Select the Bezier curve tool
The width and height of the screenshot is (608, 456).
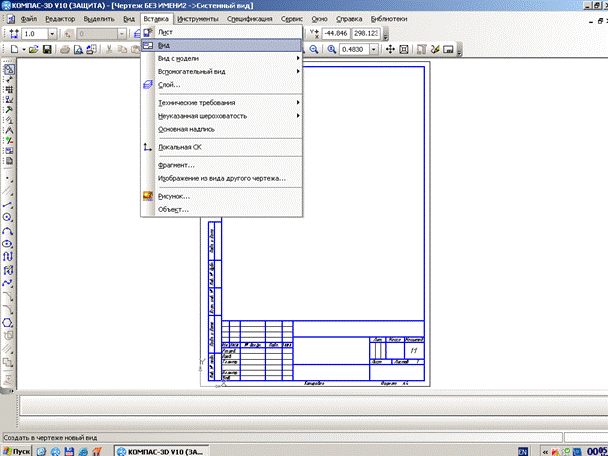[8, 283]
